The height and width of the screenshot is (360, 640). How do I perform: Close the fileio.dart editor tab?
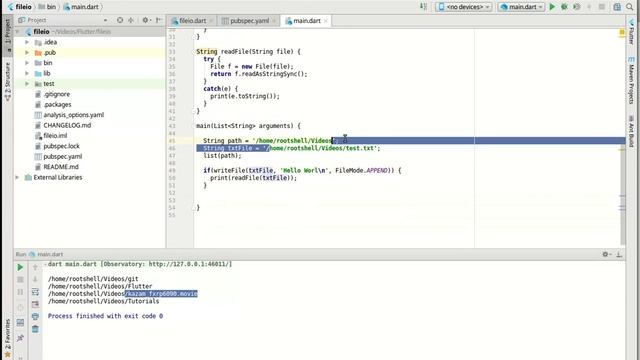pos(211,21)
